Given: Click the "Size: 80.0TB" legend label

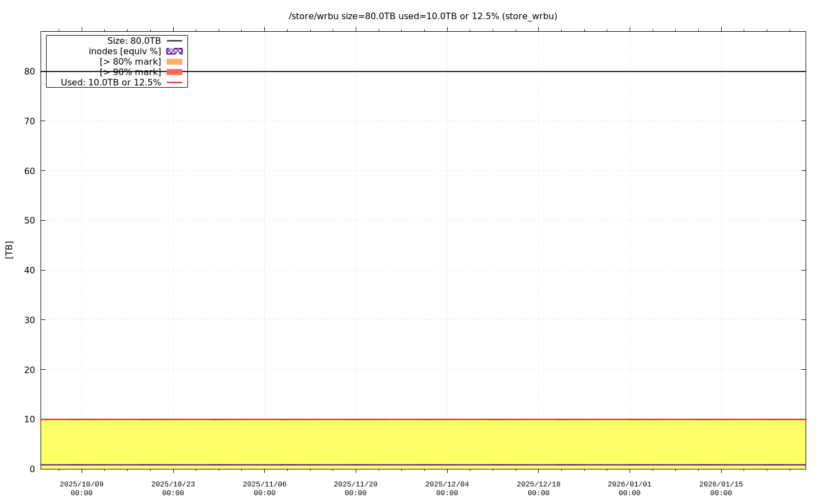Looking at the screenshot, I should pos(134,41).
